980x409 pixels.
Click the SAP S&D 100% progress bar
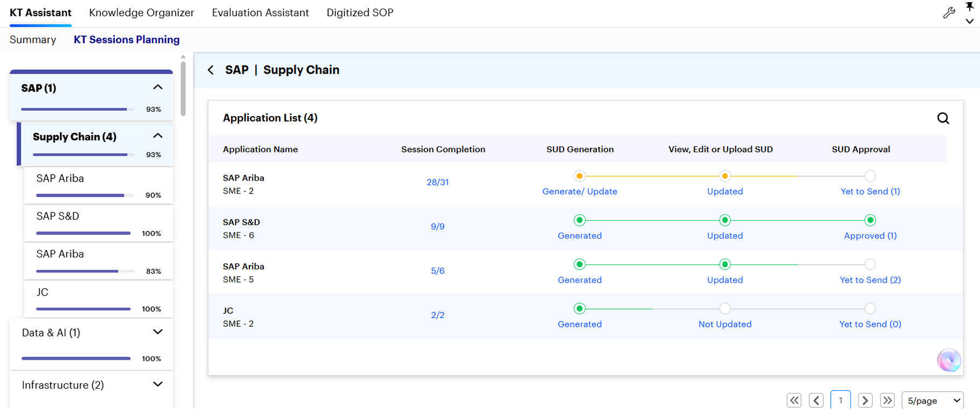coord(83,233)
